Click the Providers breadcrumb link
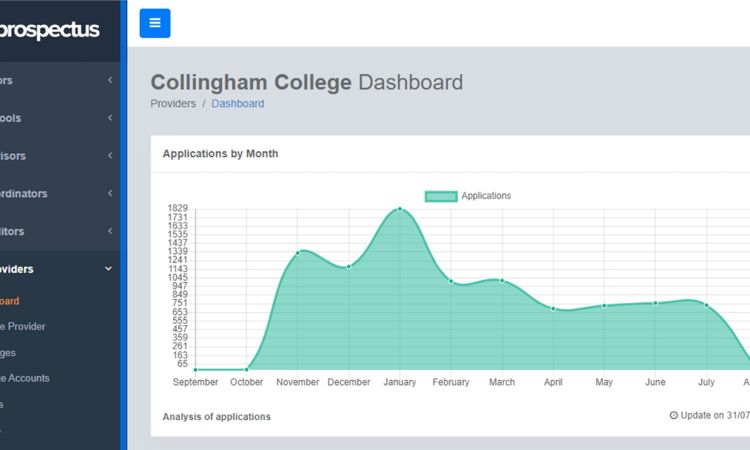The image size is (750, 450). click(x=173, y=103)
